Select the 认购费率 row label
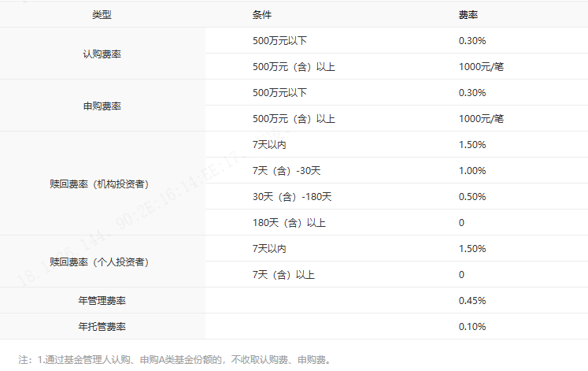Viewport: 588px width, 371px height. 102,54
